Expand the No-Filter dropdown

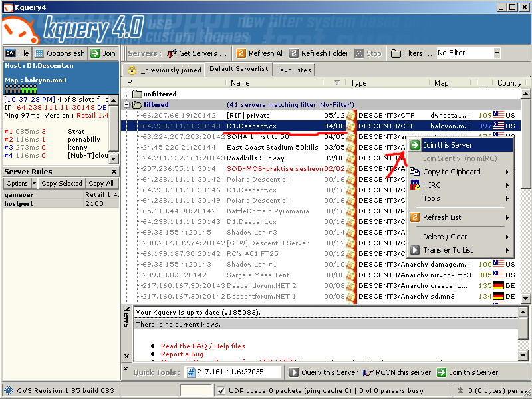click(497, 53)
